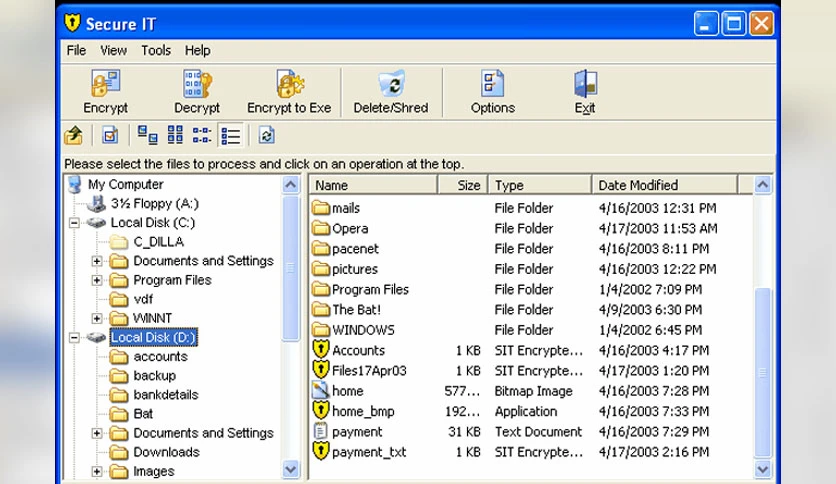Select Program Files in file list
The width and height of the screenshot is (836, 484).
pos(530,289)
